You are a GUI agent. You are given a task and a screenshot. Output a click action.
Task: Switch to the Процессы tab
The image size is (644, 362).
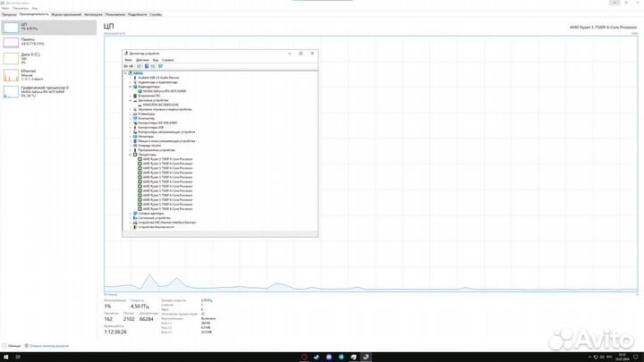(x=8, y=15)
